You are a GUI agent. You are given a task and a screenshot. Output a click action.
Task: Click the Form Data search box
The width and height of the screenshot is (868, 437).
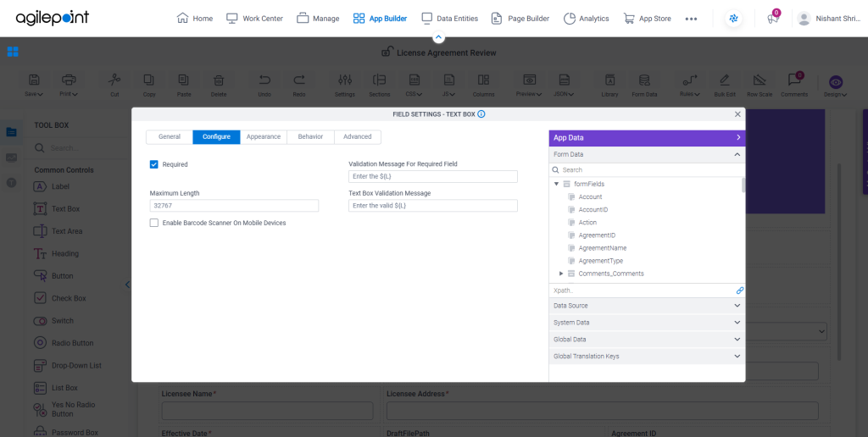(x=647, y=170)
